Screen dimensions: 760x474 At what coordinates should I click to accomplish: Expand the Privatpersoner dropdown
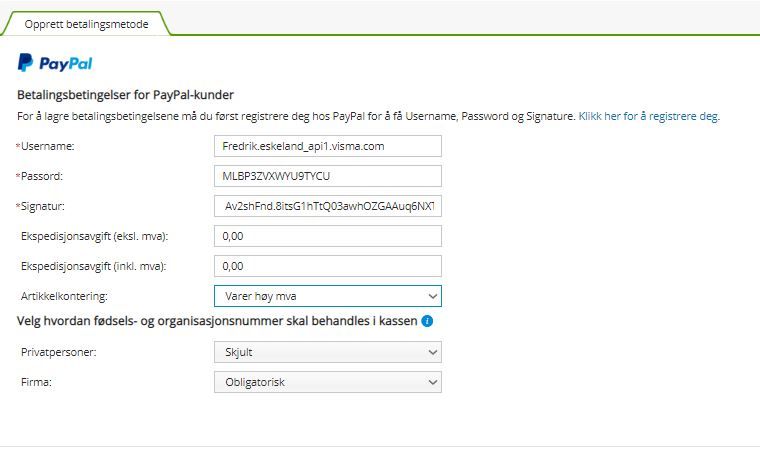(328, 352)
